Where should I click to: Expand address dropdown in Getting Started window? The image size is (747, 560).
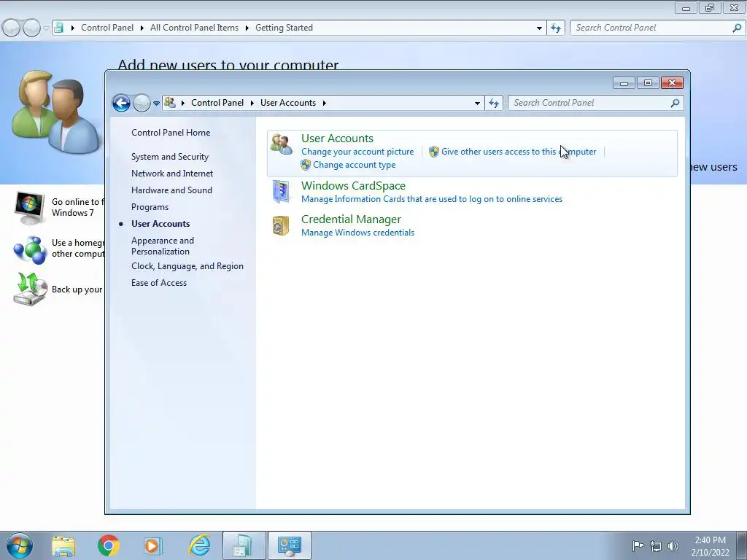click(539, 28)
